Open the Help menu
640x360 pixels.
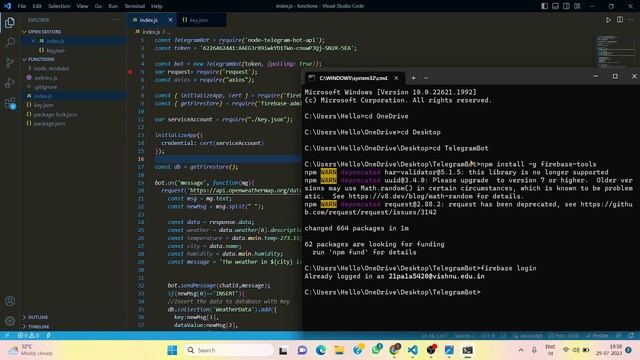point(157,6)
